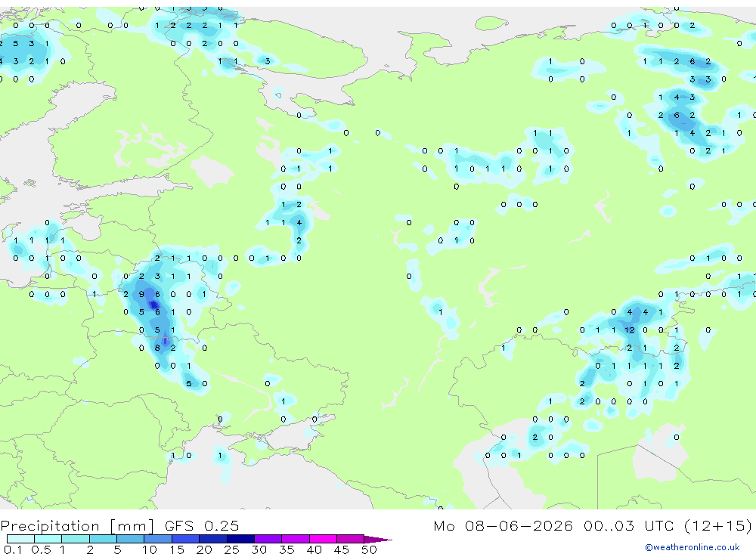Select the 2–5 mm legend color

[103, 539]
